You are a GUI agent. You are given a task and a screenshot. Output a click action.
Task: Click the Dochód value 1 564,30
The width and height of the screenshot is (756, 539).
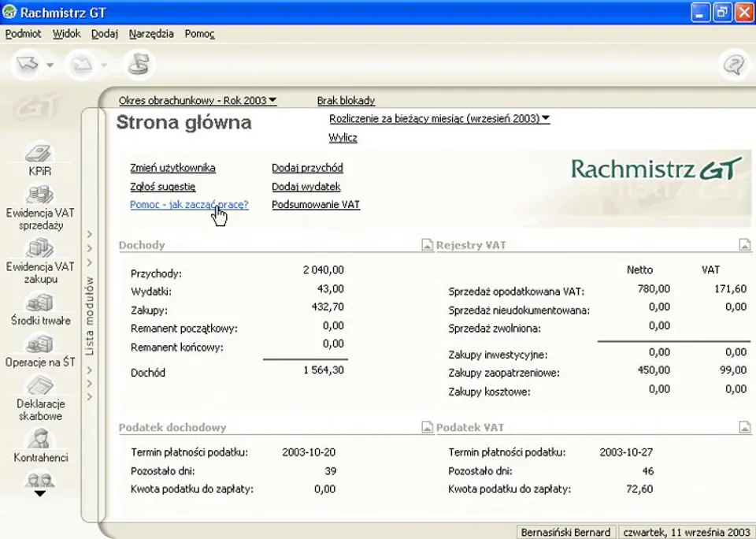tap(324, 370)
